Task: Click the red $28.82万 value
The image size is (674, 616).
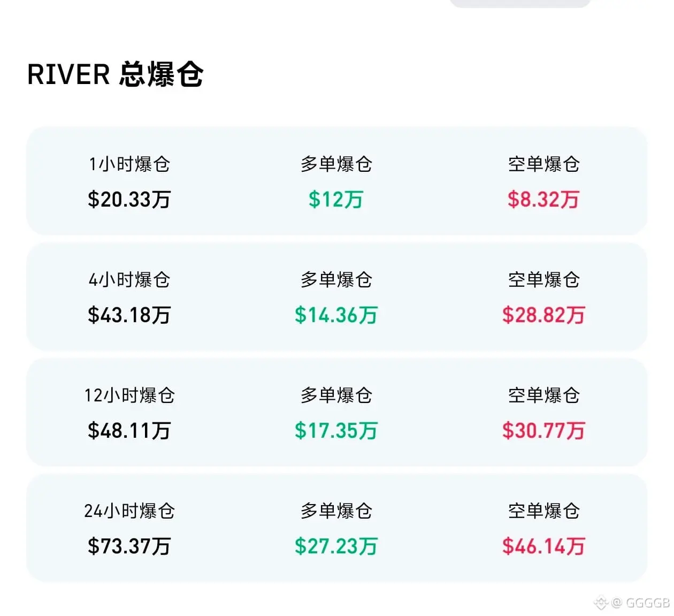Action: [x=543, y=315]
